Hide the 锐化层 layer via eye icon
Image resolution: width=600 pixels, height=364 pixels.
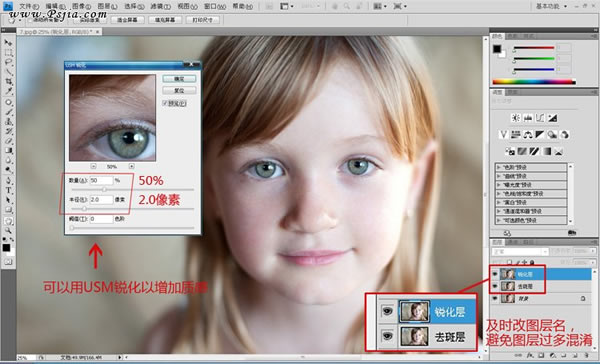[x=495, y=274]
